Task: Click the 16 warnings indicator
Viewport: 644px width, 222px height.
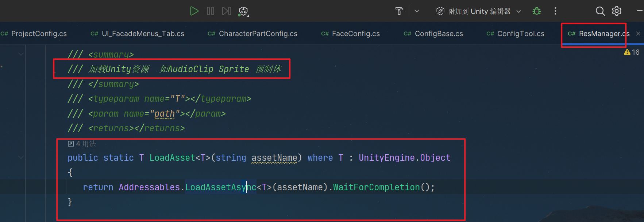Action: tap(632, 52)
